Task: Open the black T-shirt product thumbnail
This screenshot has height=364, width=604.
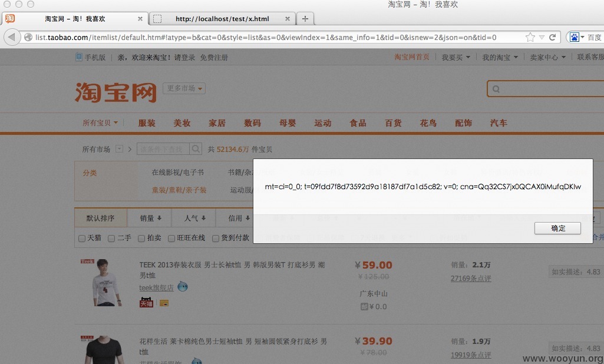Action: pos(104,350)
